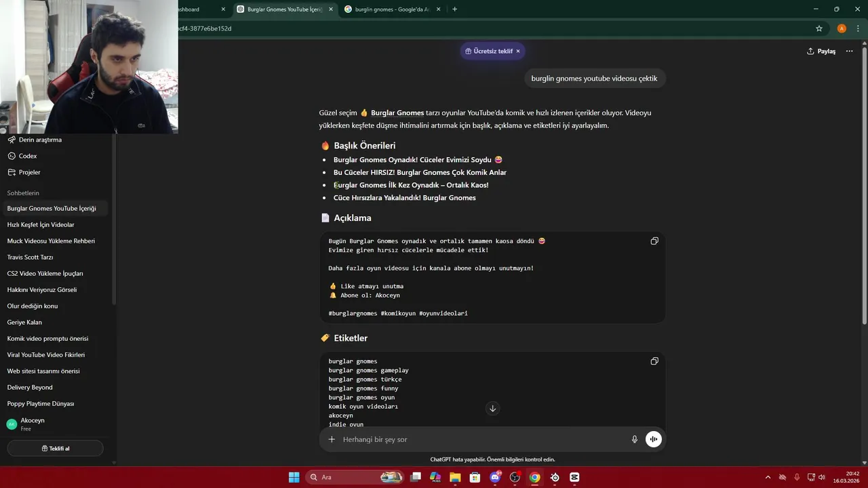Switch to burglin gnomes Google search tab
The width and height of the screenshot is (868, 488).
(x=393, y=9)
